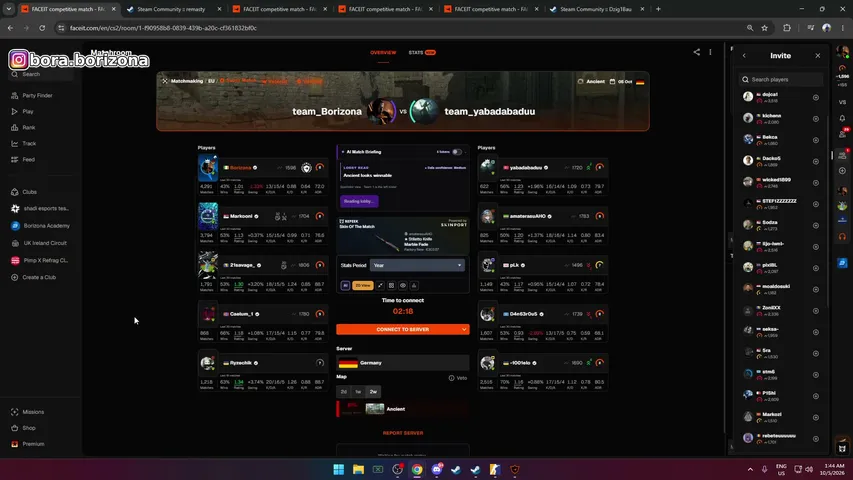
Task: Click the Search players field
Action: (x=781, y=79)
